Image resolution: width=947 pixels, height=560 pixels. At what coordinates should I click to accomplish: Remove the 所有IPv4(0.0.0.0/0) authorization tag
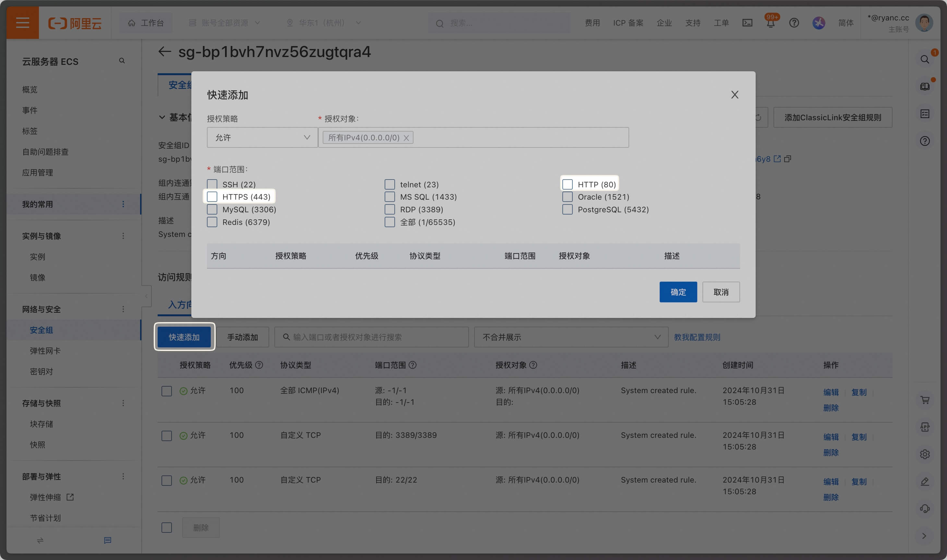(406, 137)
